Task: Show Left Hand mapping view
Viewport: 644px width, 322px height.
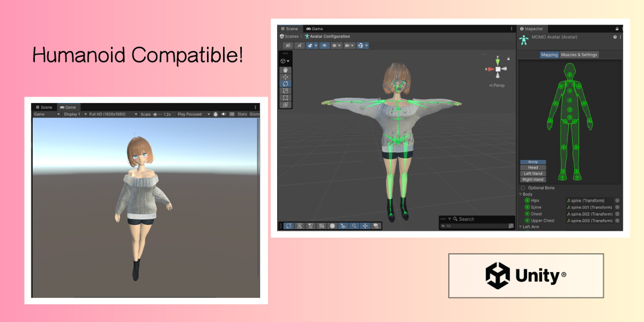Action: [x=533, y=173]
